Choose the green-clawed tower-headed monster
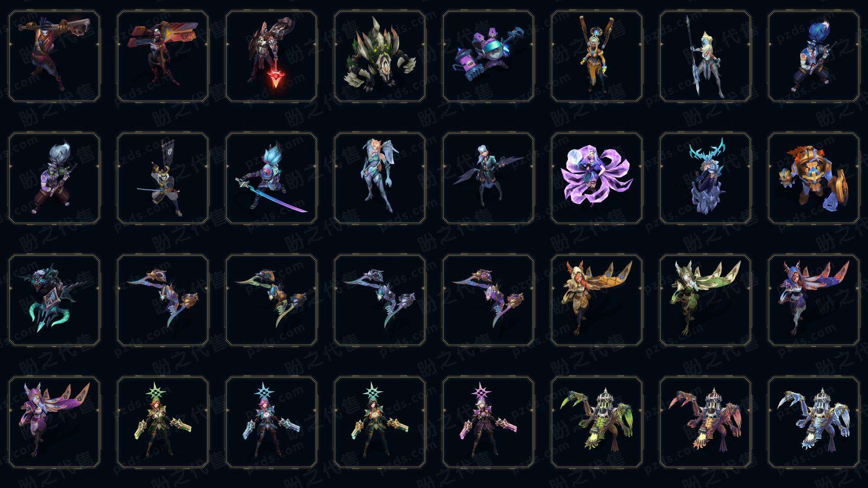 coord(597,422)
